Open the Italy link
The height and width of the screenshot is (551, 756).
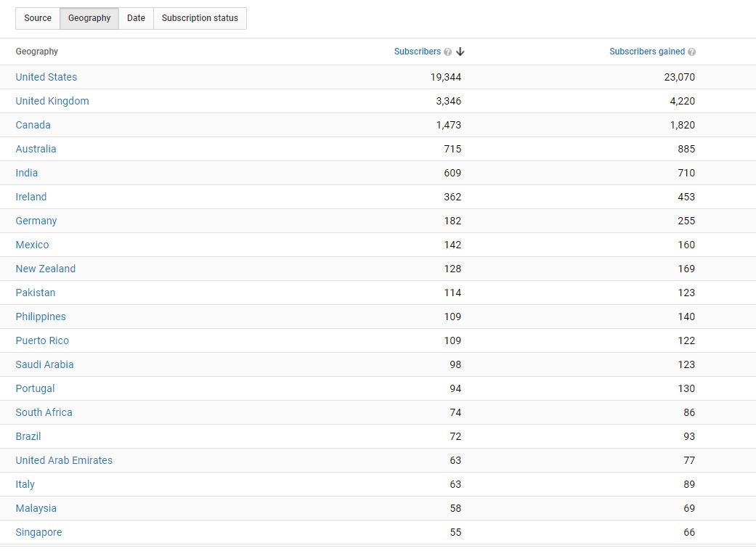25,484
